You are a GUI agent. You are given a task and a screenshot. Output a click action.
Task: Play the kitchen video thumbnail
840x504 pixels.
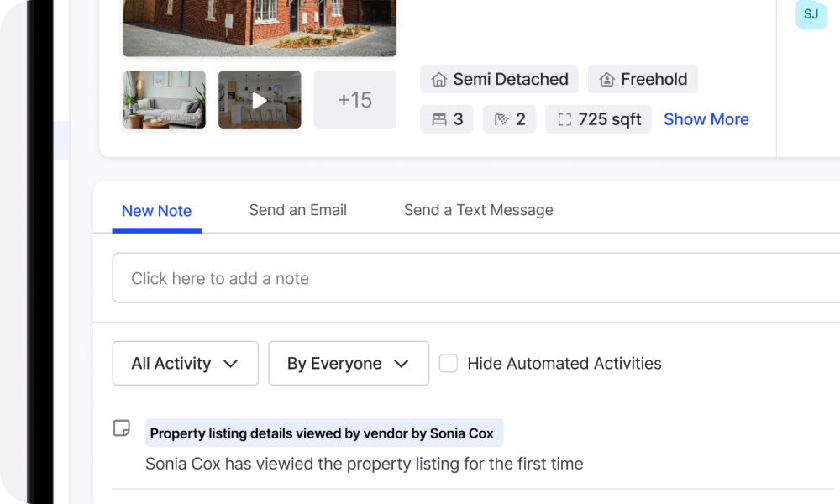pyautogui.click(x=260, y=100)
